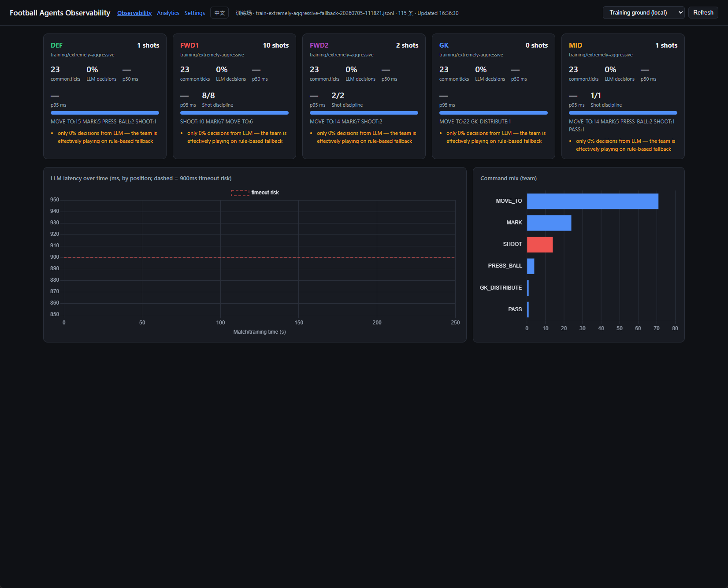
Task: Open the Training ground (local) dropdown
Action: pos(643,13)
